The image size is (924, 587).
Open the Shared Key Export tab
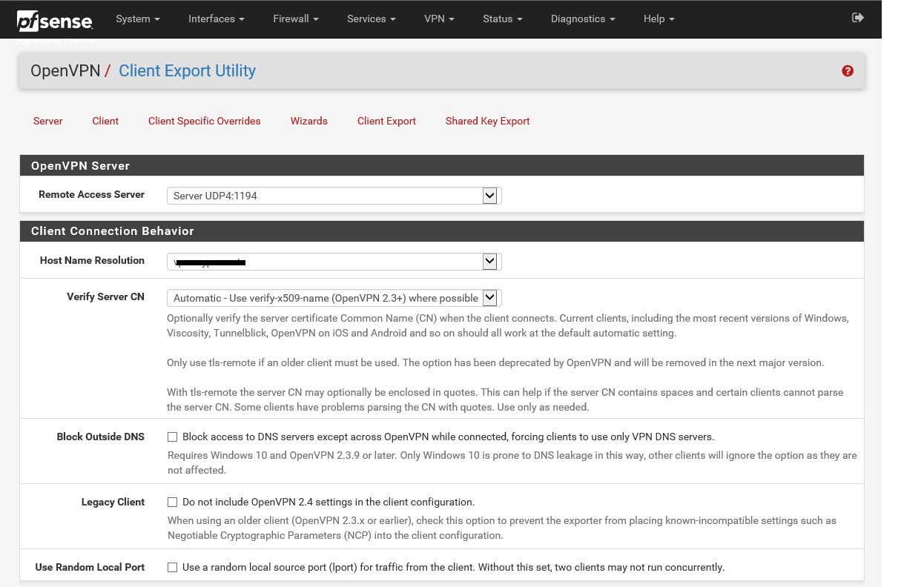488,121
